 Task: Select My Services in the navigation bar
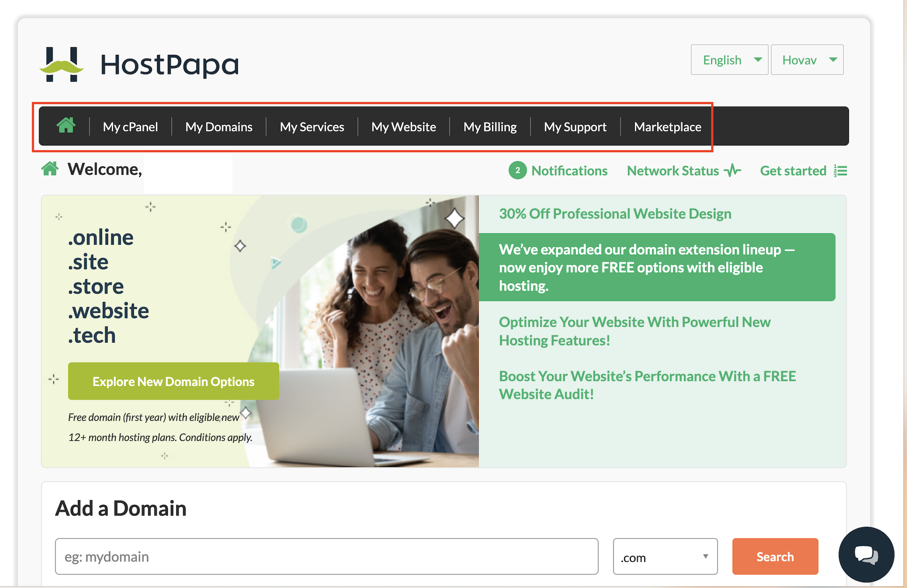(x=312, y=127)
